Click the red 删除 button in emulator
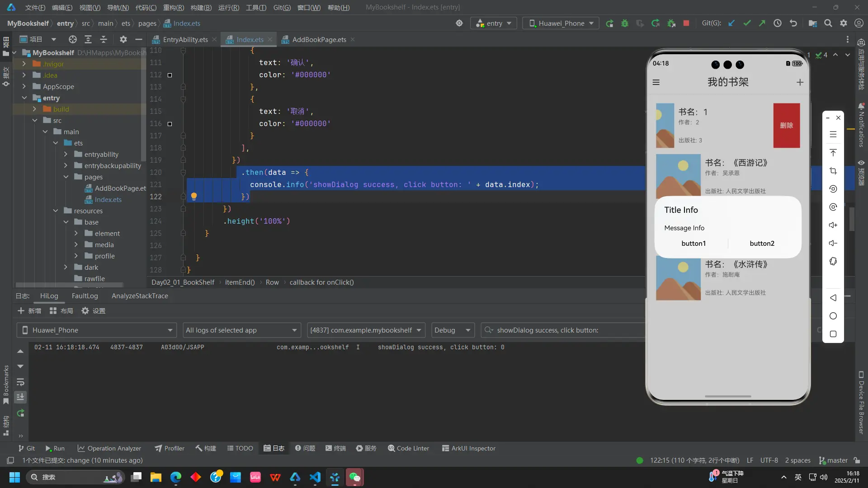Viewport: 868px width, 488px height. [786, 126]
